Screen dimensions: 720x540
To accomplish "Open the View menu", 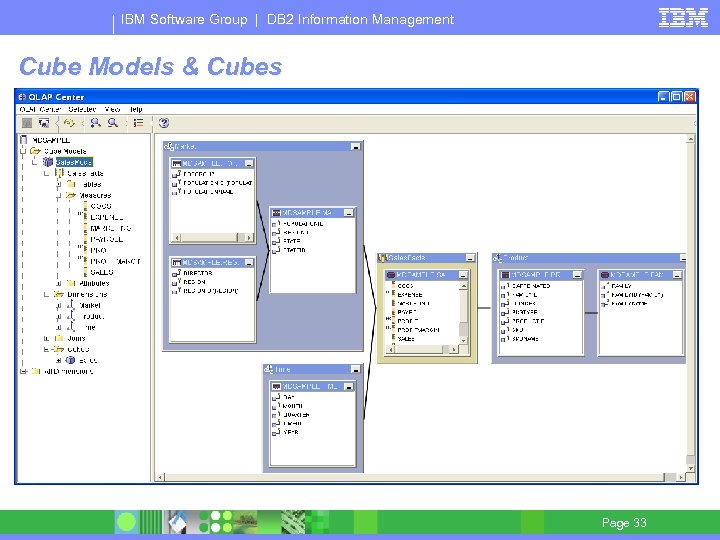I will (112, 109).
